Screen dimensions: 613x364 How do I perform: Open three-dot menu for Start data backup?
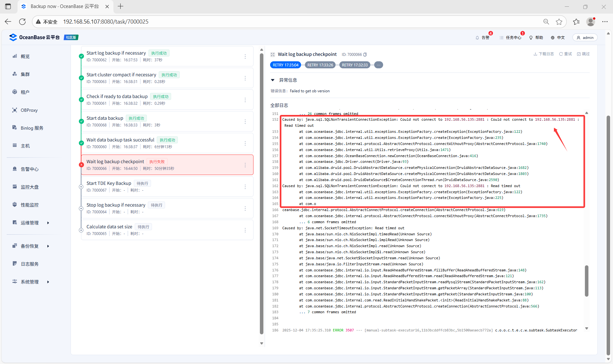(x=245, y=122)
